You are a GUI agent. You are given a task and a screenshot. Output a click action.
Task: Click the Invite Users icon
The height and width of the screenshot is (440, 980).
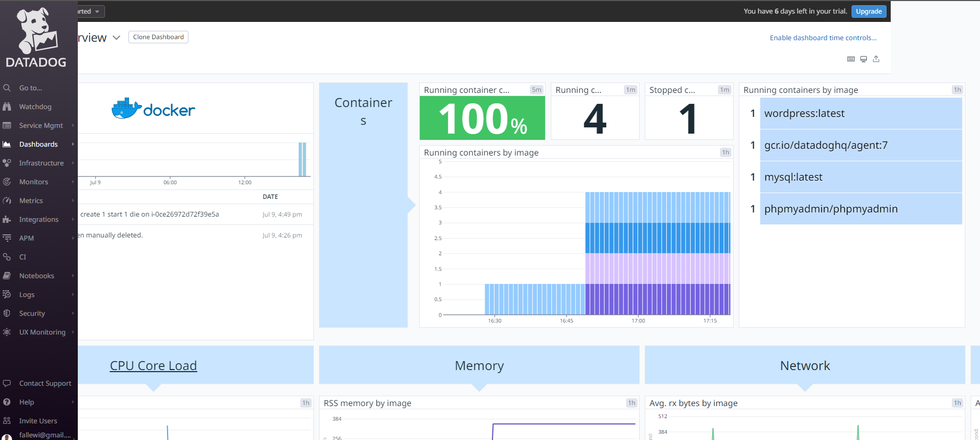tap(7, 421)
